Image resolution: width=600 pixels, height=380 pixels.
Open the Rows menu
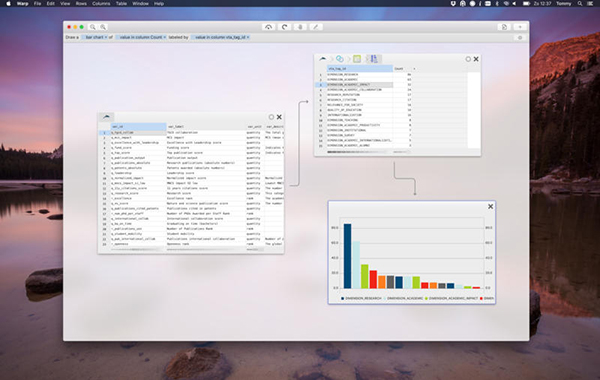click(81, 3)
